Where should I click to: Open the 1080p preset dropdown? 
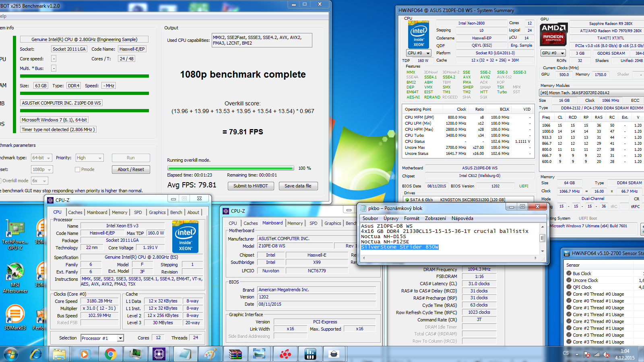click(x=42, y=169)
